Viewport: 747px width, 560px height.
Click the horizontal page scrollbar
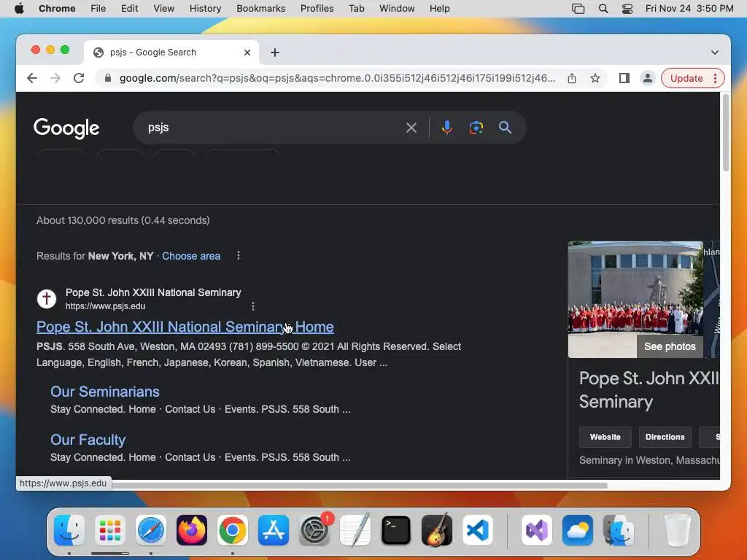coord(360,485)
